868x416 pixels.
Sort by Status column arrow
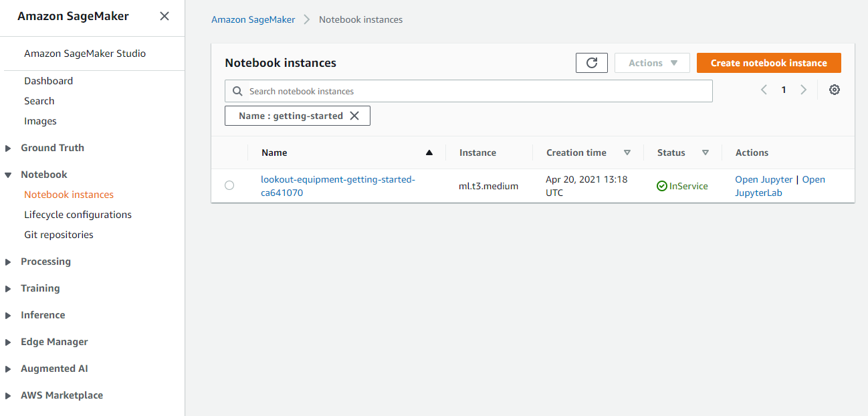(706, 152)
